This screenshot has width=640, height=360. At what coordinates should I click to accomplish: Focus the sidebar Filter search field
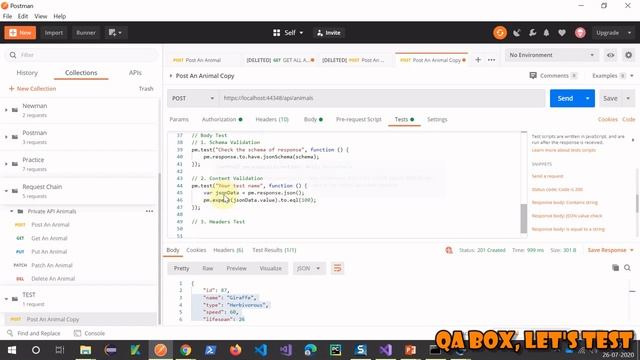pyautogui.click(x=81, y=55)
